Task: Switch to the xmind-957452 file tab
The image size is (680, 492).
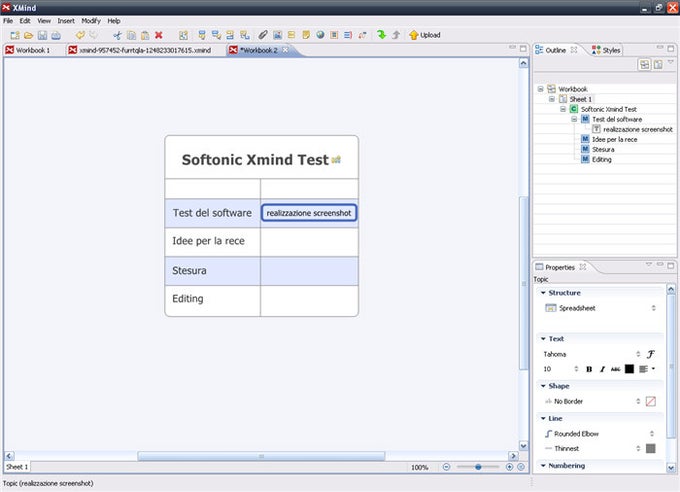Action: pos(140,50)
